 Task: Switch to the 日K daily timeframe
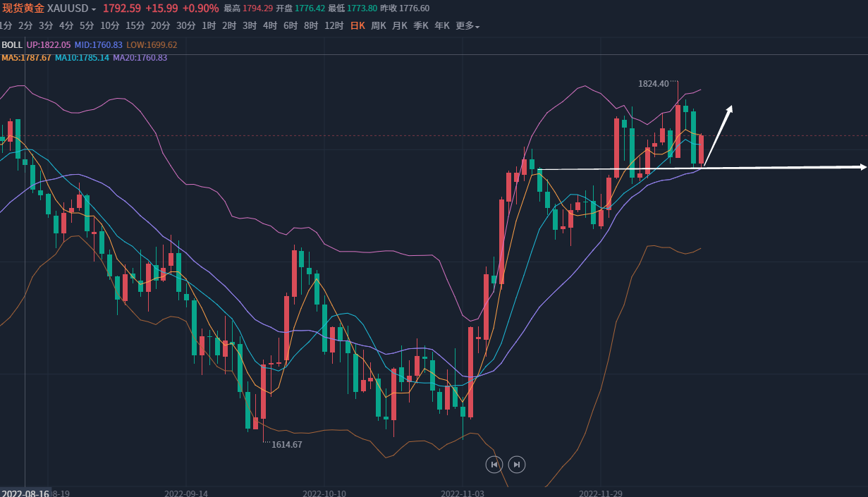(357, 26)
